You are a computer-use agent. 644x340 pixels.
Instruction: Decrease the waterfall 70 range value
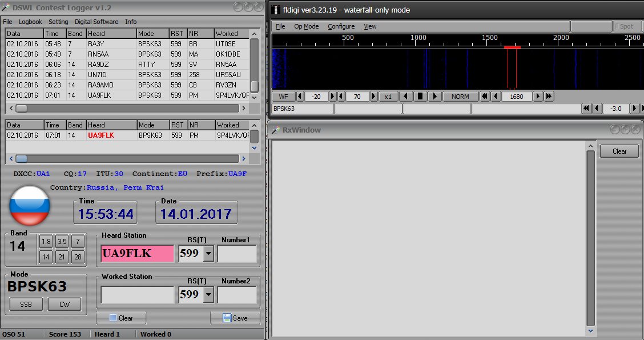(x=341, y=97)
